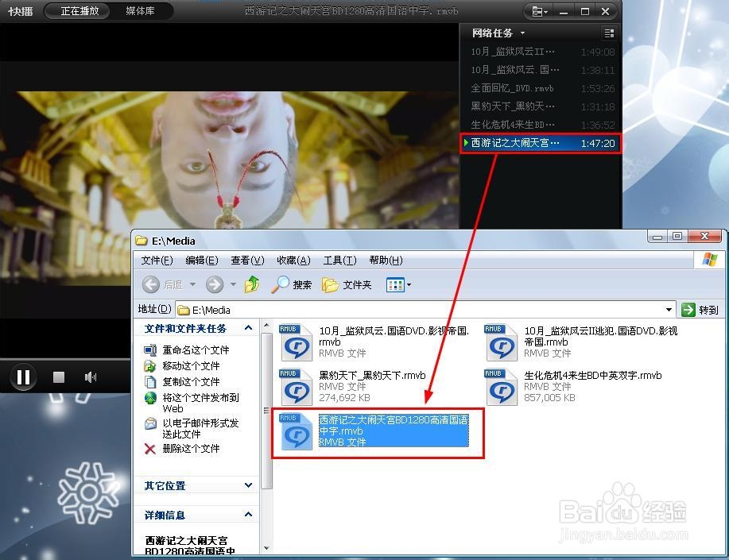
Task: Click the task pane scrollbar thumb
Action: coord(266,411)
